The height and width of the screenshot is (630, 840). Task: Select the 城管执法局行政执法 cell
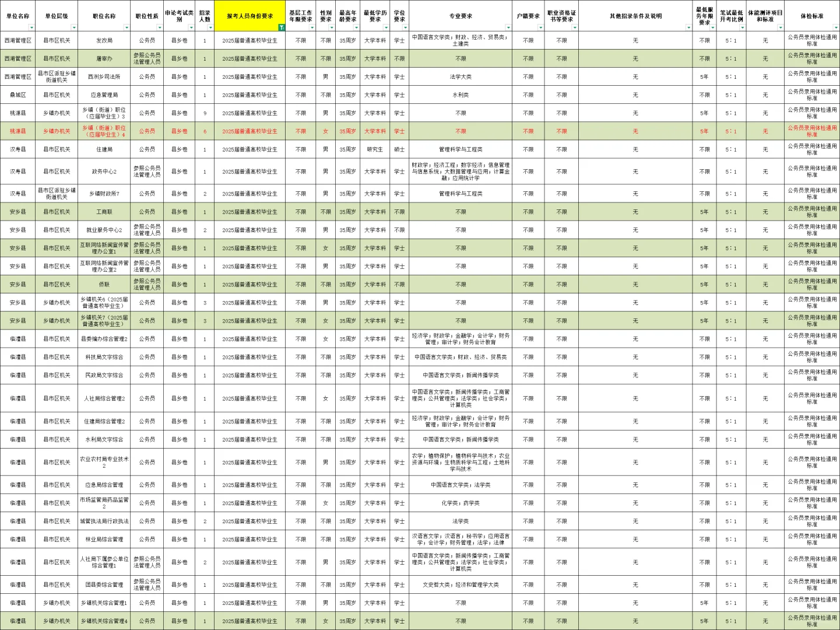point(104,521)
